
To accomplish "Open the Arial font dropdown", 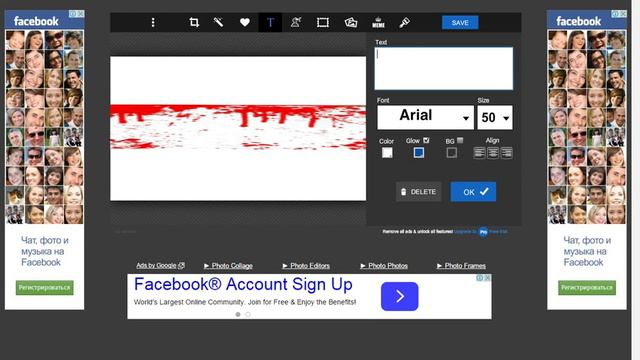I will [425, 117].
